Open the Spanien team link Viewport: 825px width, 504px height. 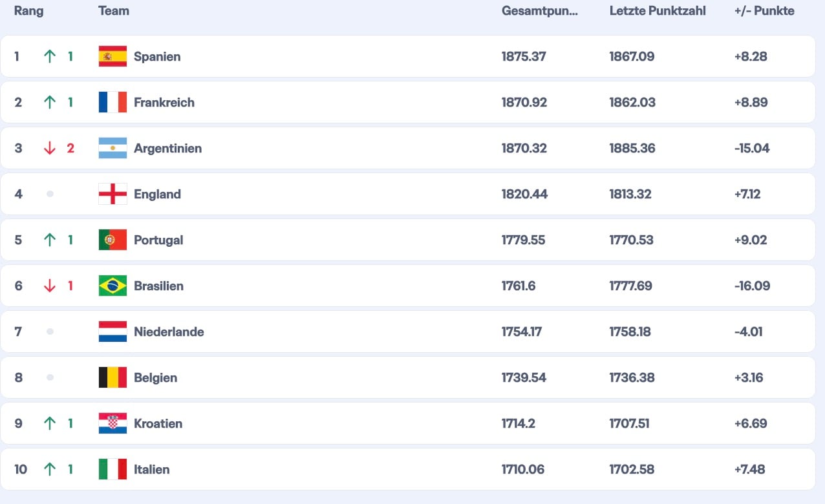(x=157, y=57)
